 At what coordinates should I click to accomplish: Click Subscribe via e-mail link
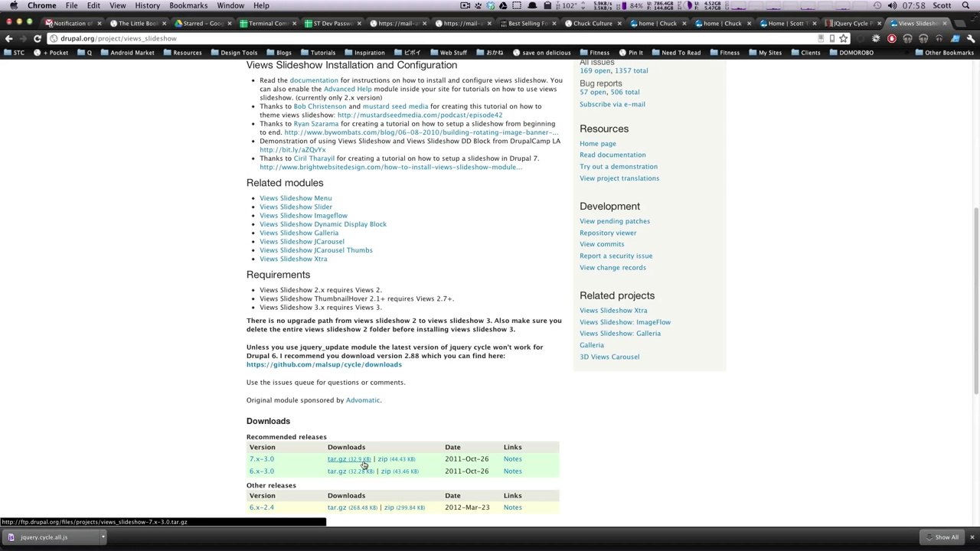[612, 104]
